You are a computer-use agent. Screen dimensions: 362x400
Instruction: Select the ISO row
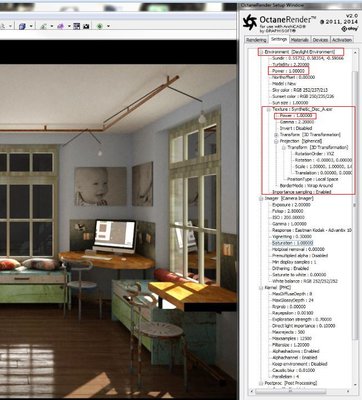(x=288, y=217)
